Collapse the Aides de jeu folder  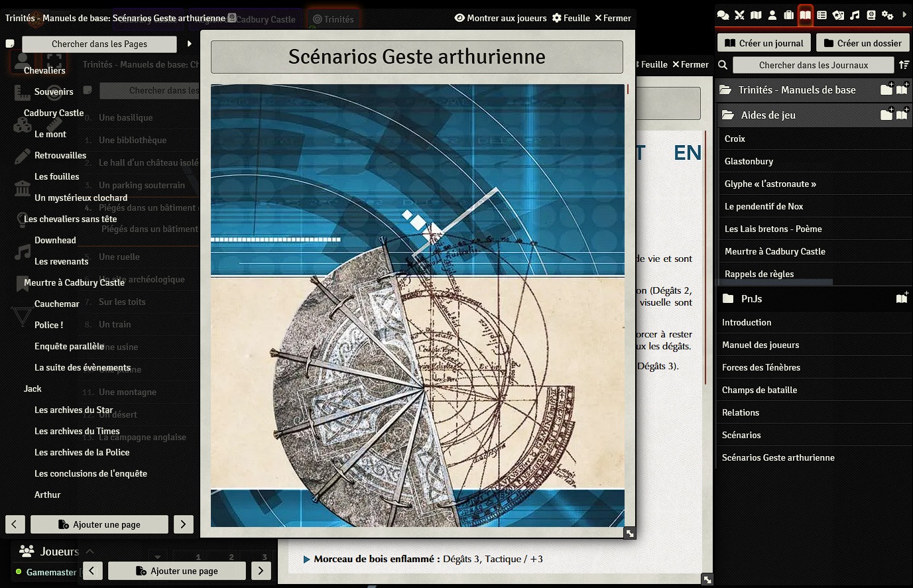(x=768, y=115)
